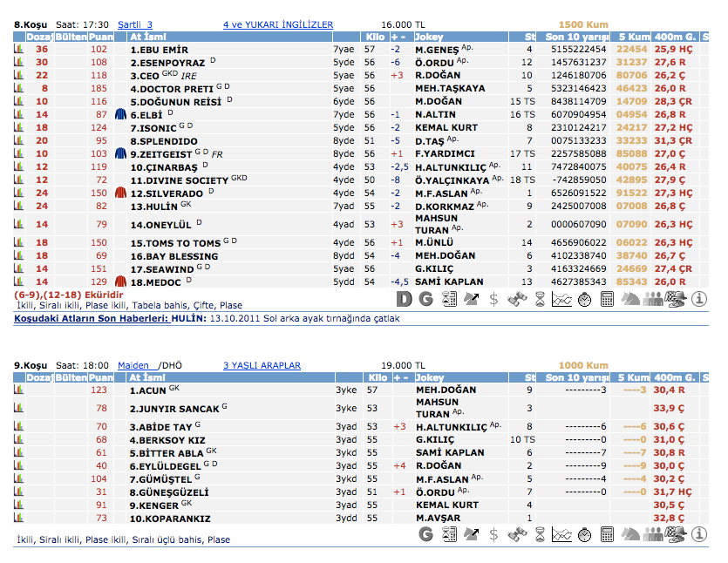The image size is (728, 563).
Task: Open the horse heads icon in race 8
Action: click(x=630, y=299)
